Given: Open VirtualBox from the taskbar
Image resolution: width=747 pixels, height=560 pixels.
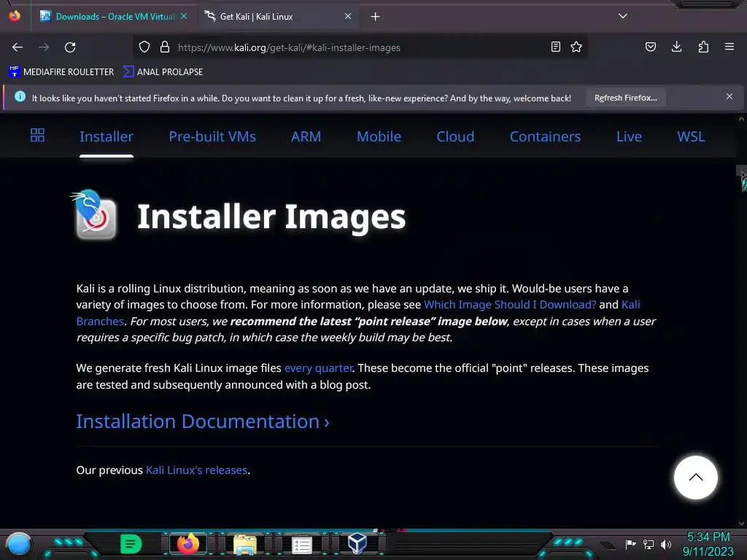Looking at the screenshot, I should click(x=357, y=544).
